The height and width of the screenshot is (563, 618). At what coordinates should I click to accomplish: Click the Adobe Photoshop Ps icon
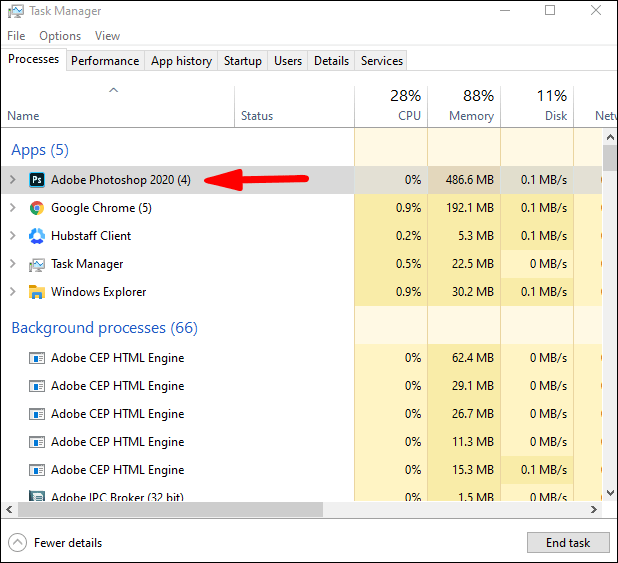(37, 180)
